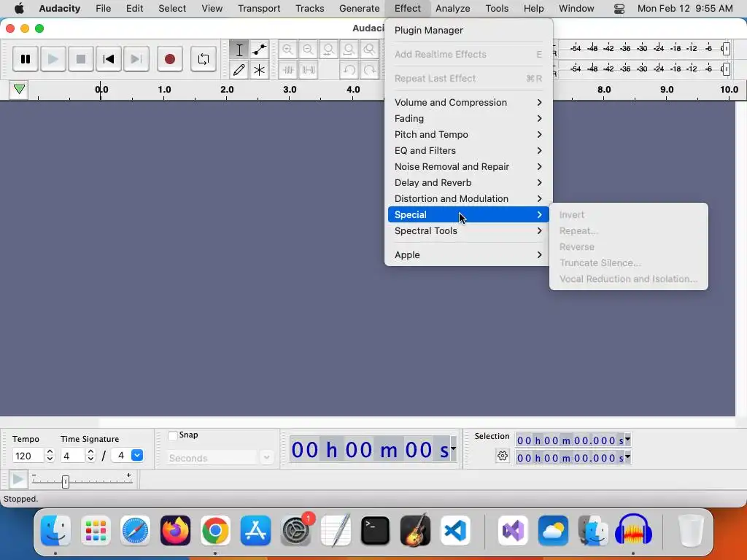Open selection start time format arrow
Screen dimensions: 747x560
[x=627, y=440]
